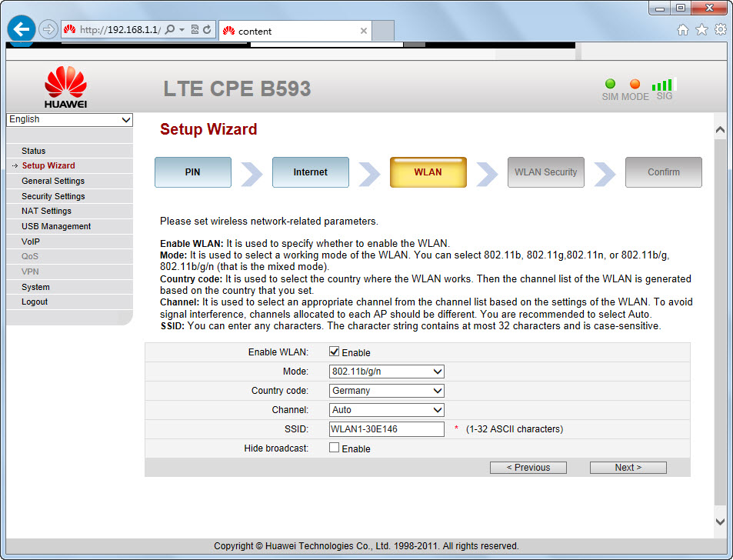This screenshot has height=560, width=733.
Task: Uncheck the Enable WLAN checkbox
Action: click(x=335, y=352)
